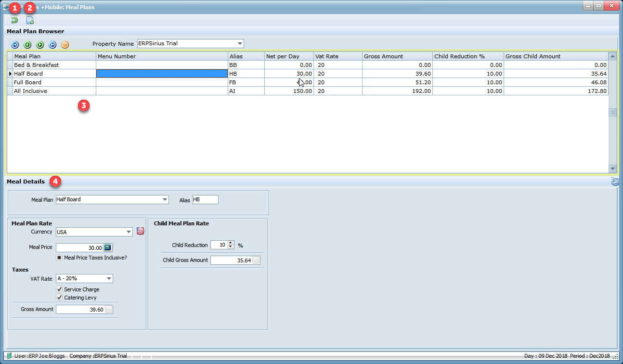Click the Meal Price input field
623x364 pixels.
80,247
